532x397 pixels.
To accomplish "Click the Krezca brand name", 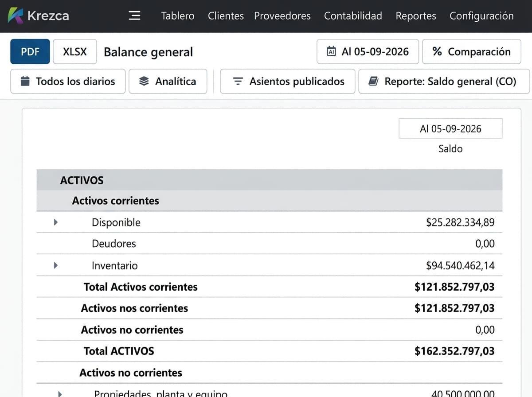I will point(48,16).
